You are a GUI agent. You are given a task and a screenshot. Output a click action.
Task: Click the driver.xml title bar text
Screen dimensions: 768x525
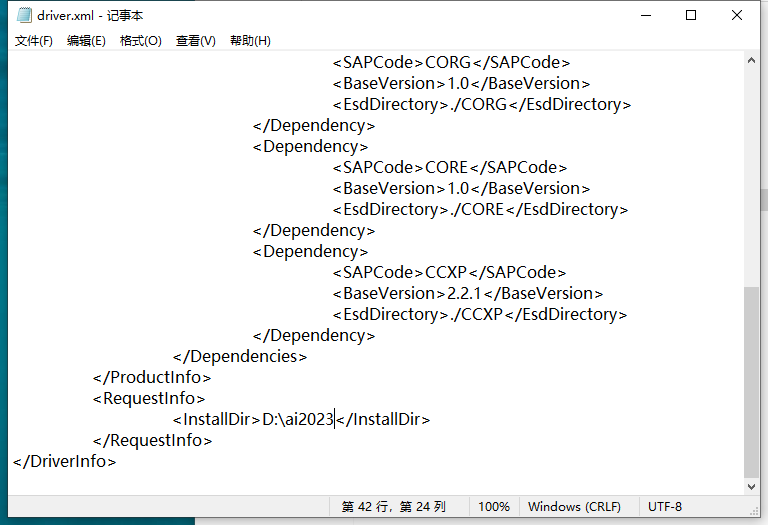(x=90, y=16)
